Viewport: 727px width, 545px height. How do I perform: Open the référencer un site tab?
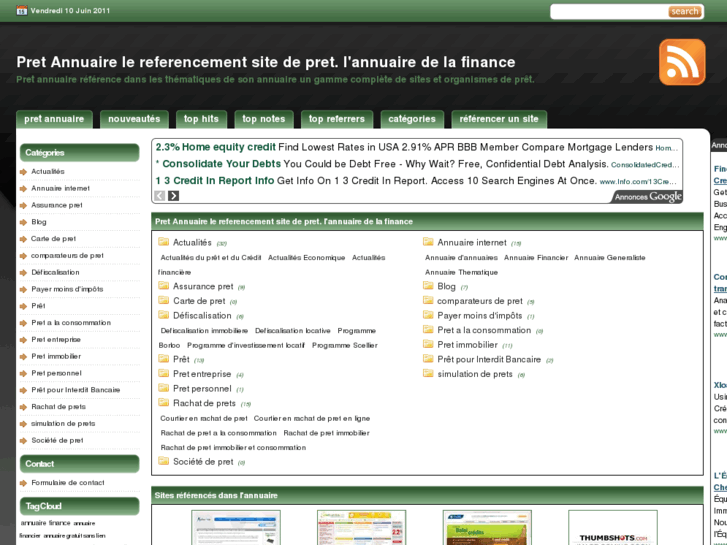[499, 119]
